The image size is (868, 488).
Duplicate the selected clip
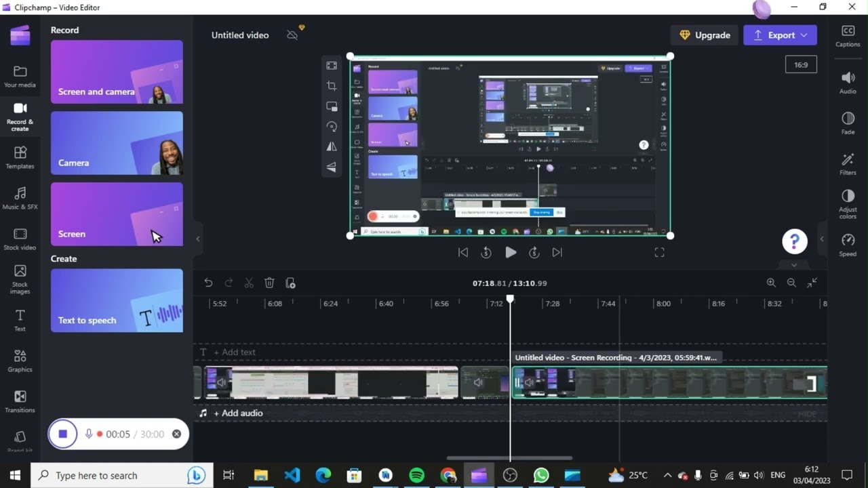(290, 283)
